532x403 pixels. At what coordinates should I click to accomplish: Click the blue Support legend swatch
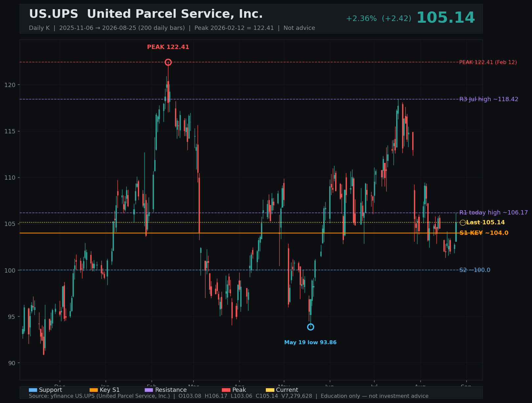(x=33, y=390)
